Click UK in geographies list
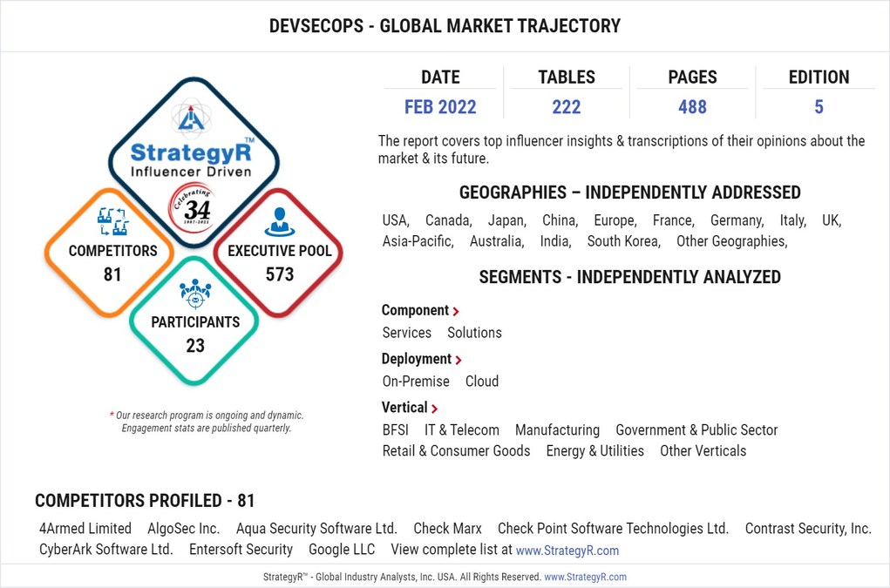The image size is (890, 588). pos(832,220)
